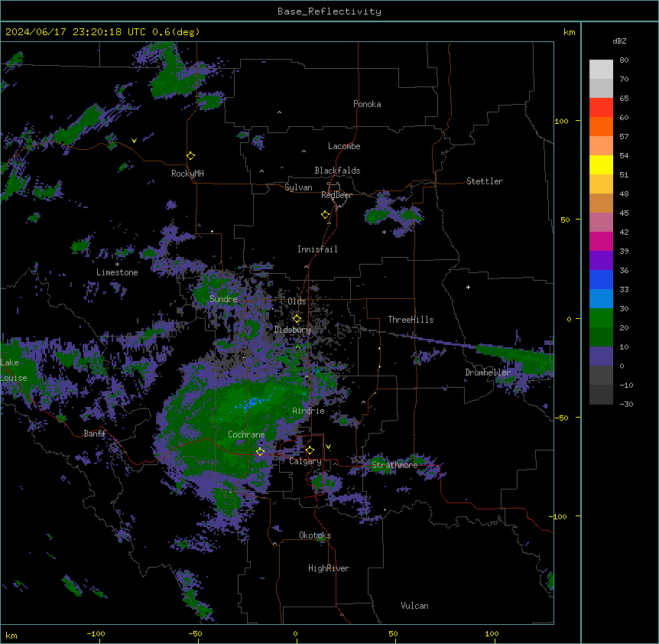Select the violet 0-10 dBZ legend swatch

pos(601,356)
